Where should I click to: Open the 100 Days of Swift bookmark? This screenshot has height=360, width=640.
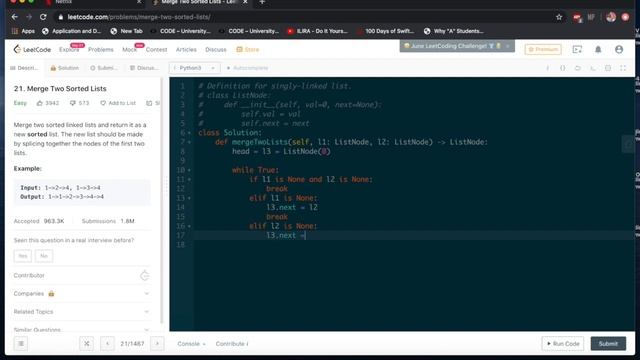385,31
